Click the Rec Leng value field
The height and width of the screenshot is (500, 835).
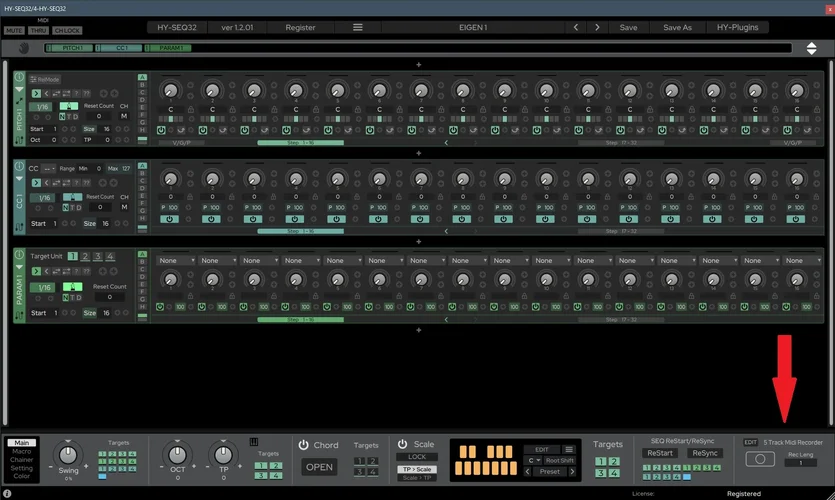pos(800,463)
